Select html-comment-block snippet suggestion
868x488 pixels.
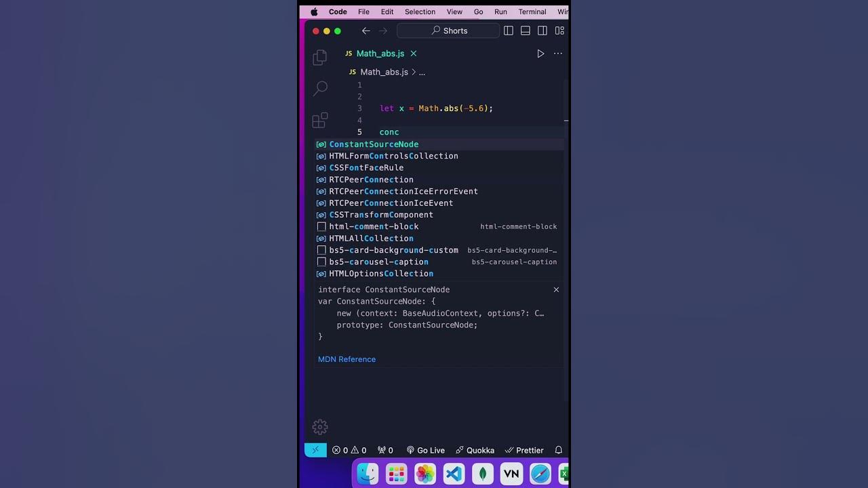pos(439,226)
